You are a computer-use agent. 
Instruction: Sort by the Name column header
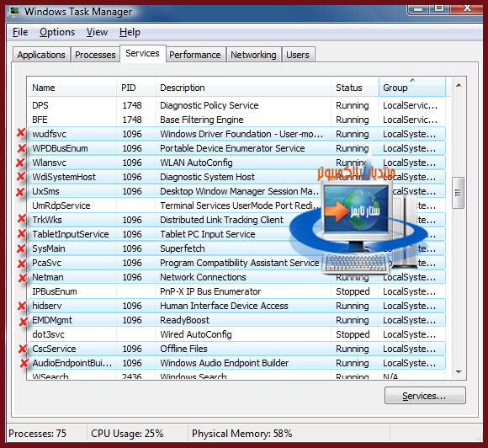(72, 88)
